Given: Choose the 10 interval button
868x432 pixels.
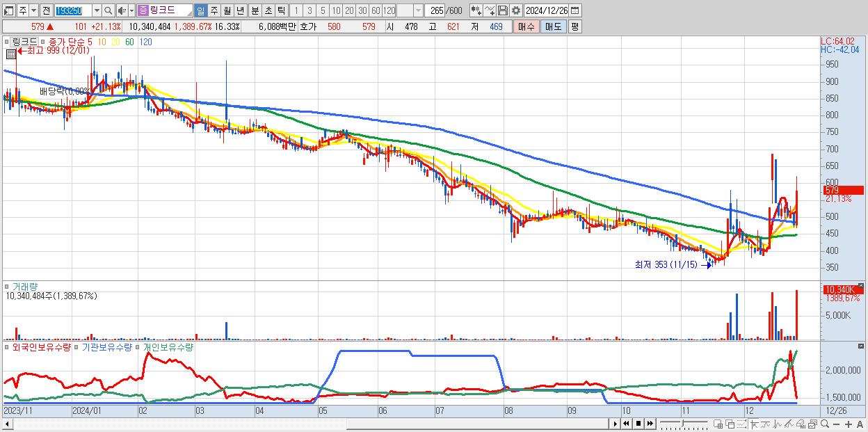Looking at the screenshot, I should coord(336,11).
